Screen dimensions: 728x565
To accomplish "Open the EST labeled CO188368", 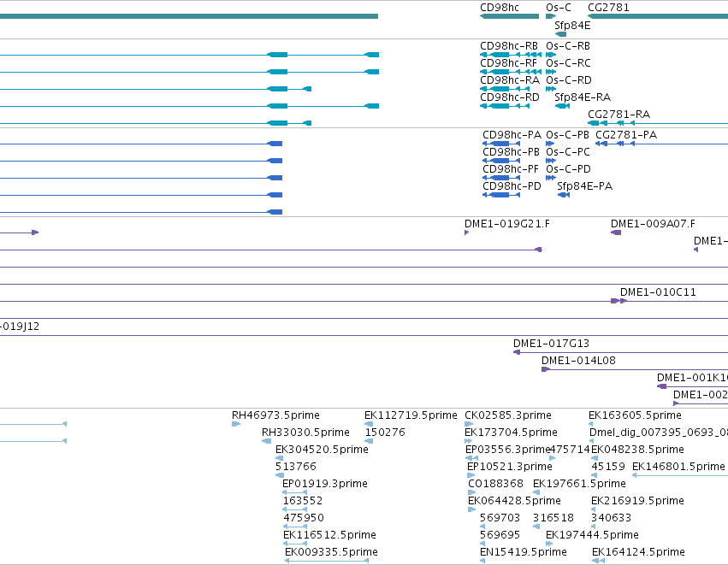I will (496, 484).
